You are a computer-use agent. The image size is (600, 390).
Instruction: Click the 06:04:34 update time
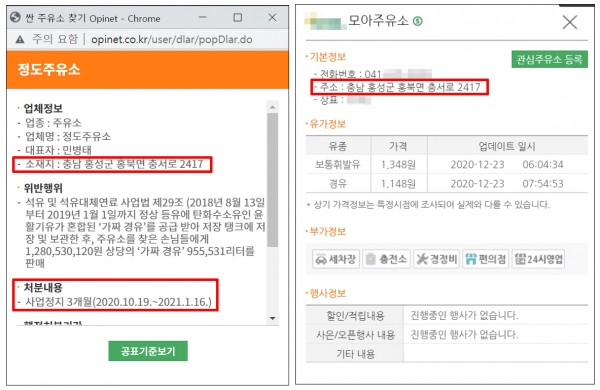click(543, 165)
